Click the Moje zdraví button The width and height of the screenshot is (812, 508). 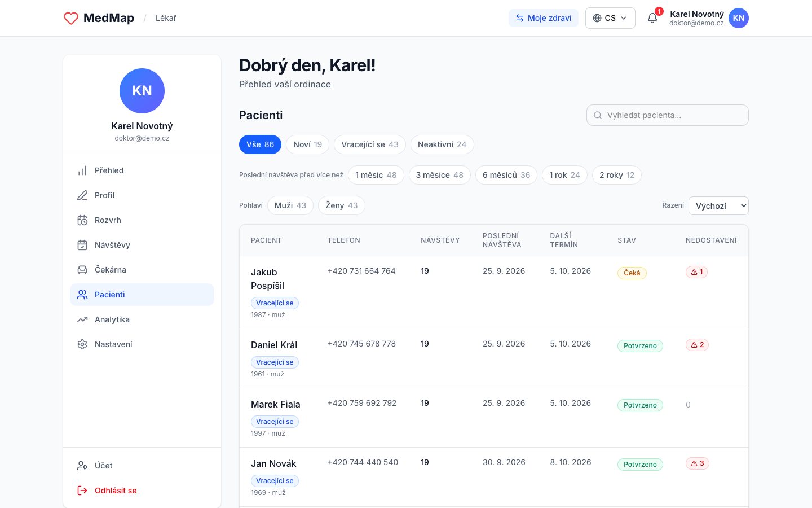pos(544,18)
